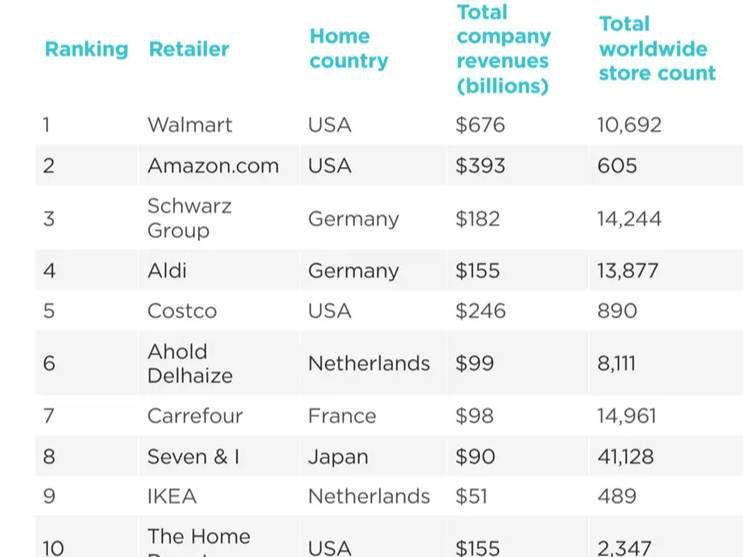Select the Total worldwide store count header

(657, 49)
